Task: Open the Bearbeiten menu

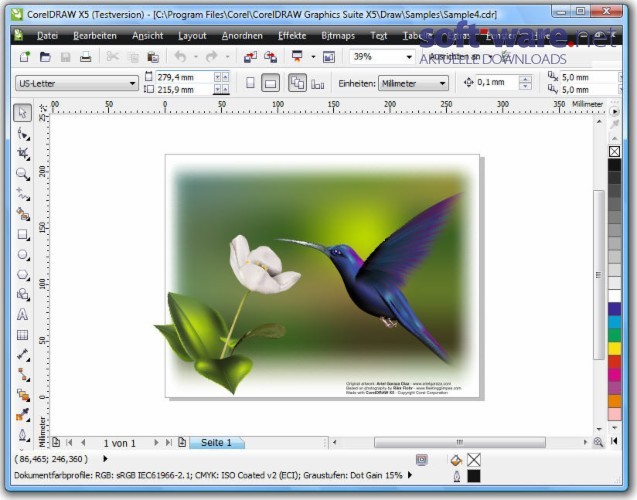Action: pyautogui.click(x=95, y=36)
